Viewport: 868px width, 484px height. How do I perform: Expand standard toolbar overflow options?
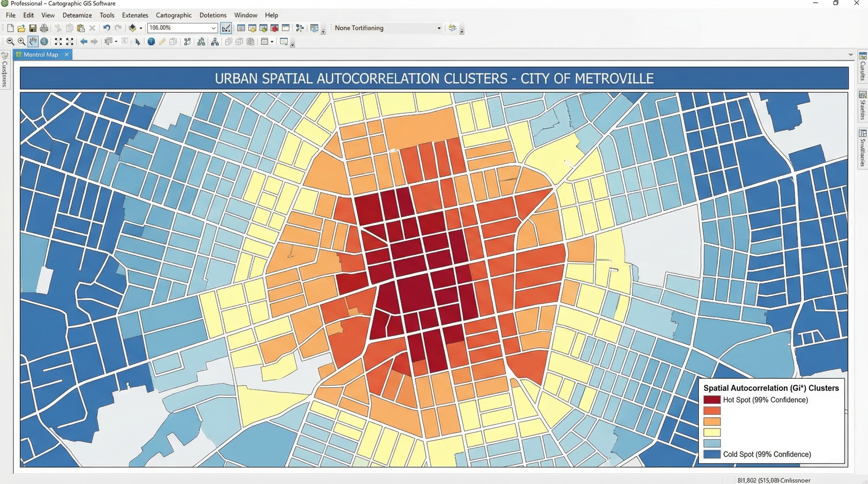click(323, 31)
